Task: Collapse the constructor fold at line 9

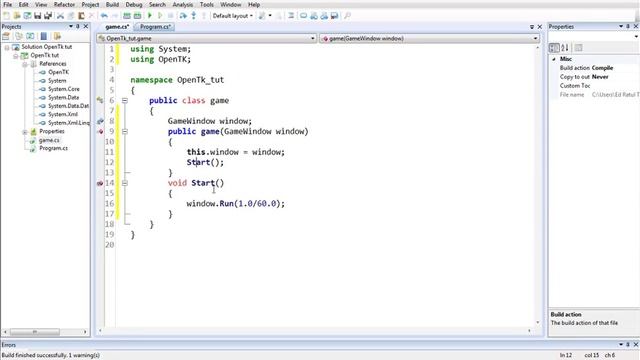Action: tap(125, 131)
